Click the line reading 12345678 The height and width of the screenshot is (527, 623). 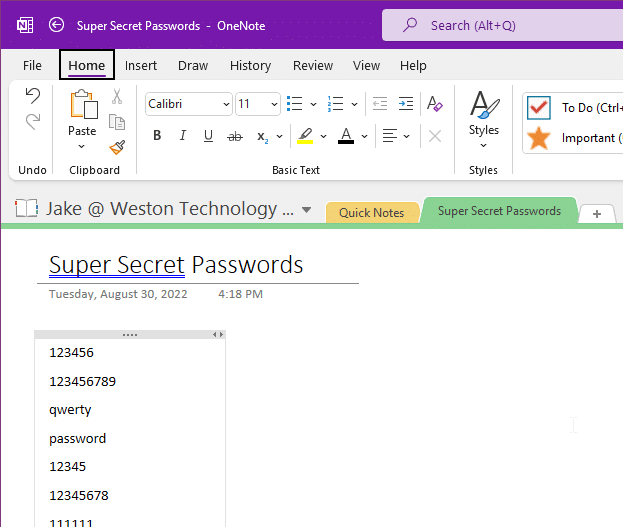(x=79, y=496)
